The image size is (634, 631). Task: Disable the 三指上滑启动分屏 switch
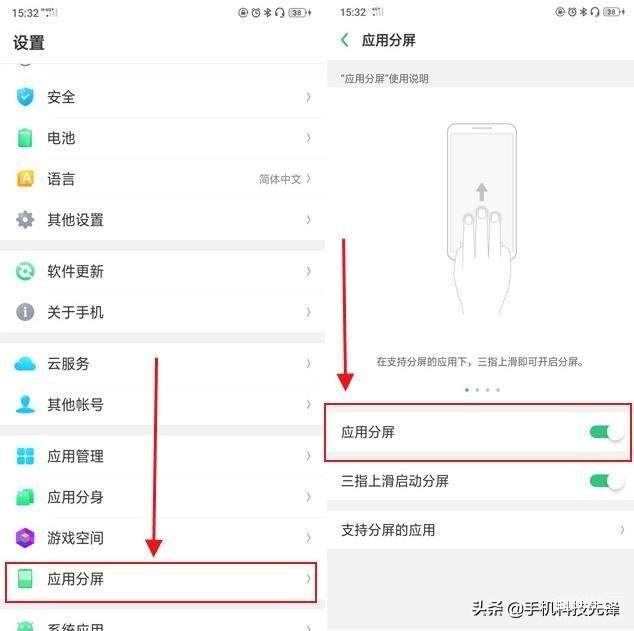pyautogui.click(x=606, y=481)
